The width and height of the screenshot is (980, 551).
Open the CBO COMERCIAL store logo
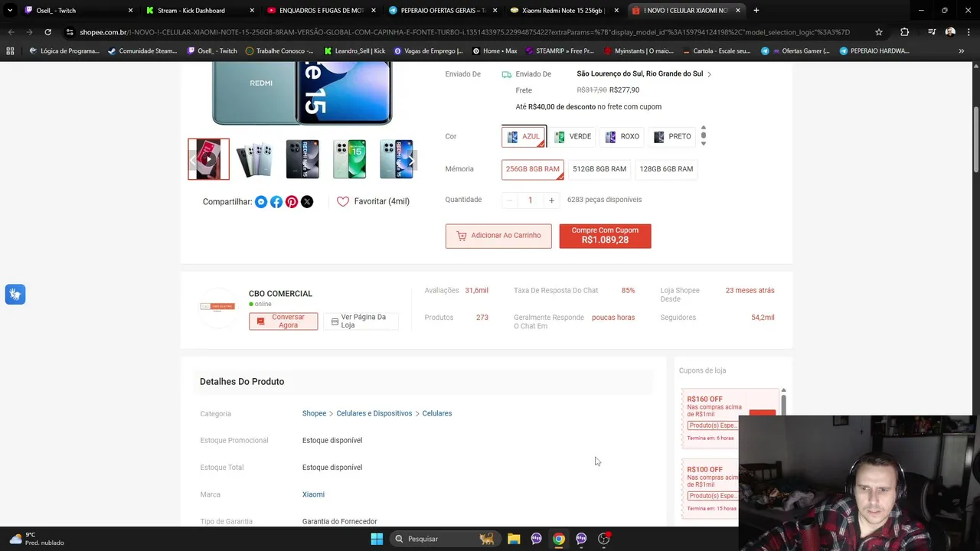coord(217,307)
